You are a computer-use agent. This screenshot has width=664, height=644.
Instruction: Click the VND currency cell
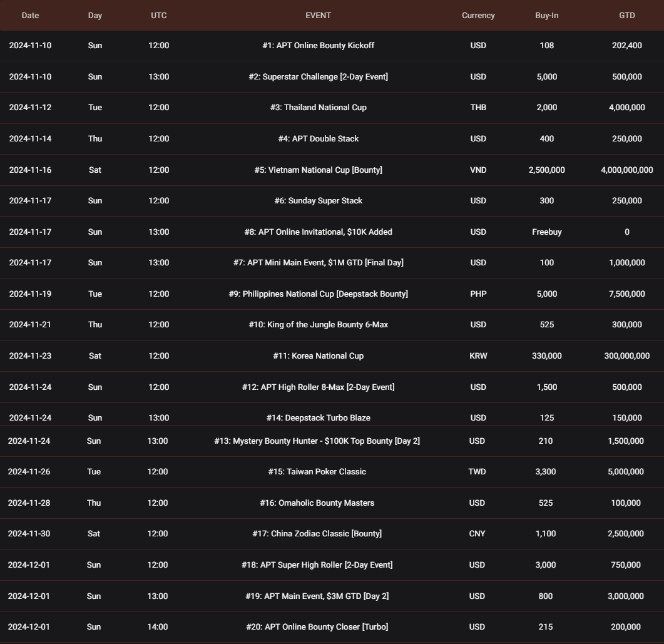coord(478,170)
